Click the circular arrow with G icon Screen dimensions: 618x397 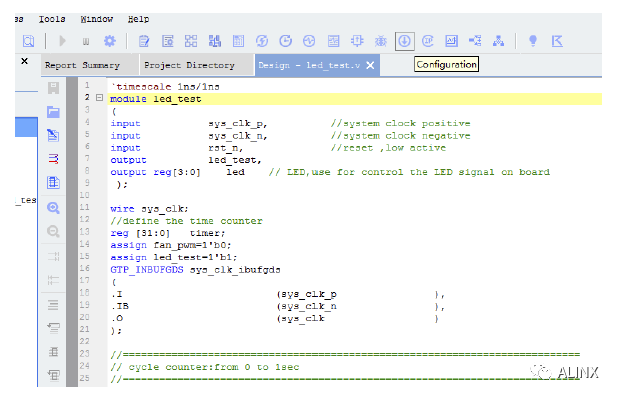coord(285,41)
